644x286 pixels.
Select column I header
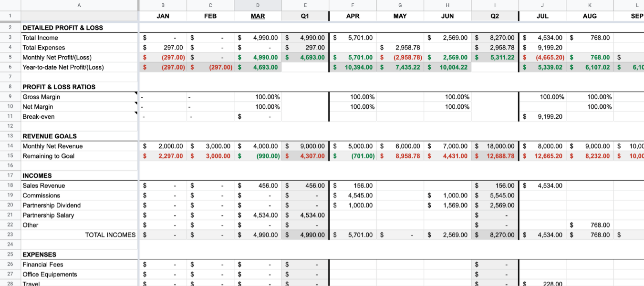[495, 5]
